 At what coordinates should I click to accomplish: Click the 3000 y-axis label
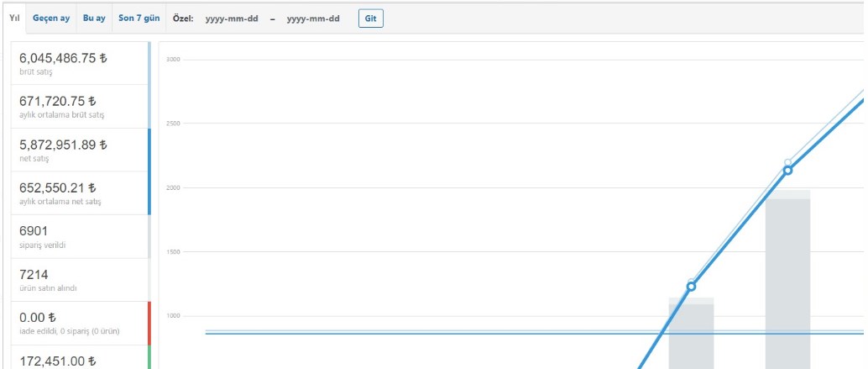[x=173, y=60]
